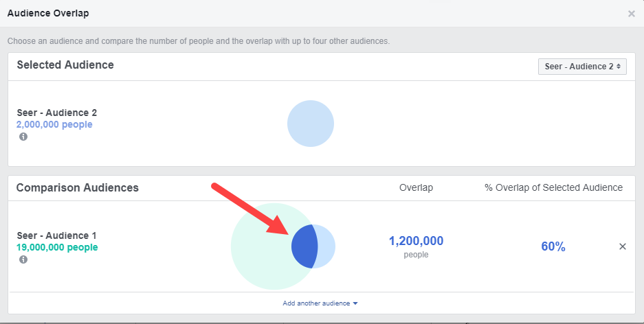Expand Add another audience dropdown

320,303
